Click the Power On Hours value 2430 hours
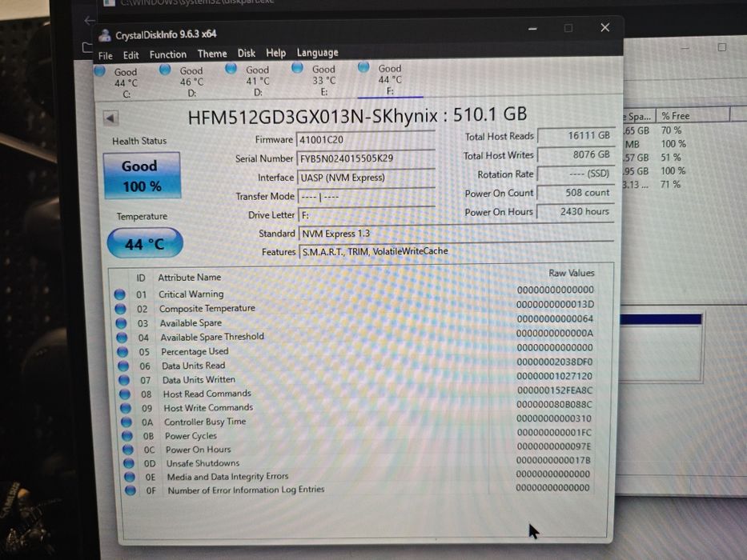Viewport: 747px width, 560px height. coord(576,211)
